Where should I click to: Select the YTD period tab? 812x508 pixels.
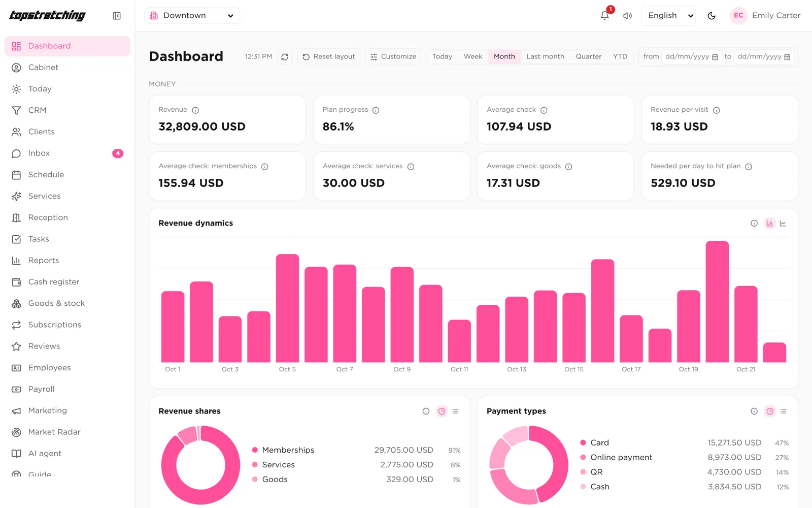pyautogui.click(x=620, y=56)
